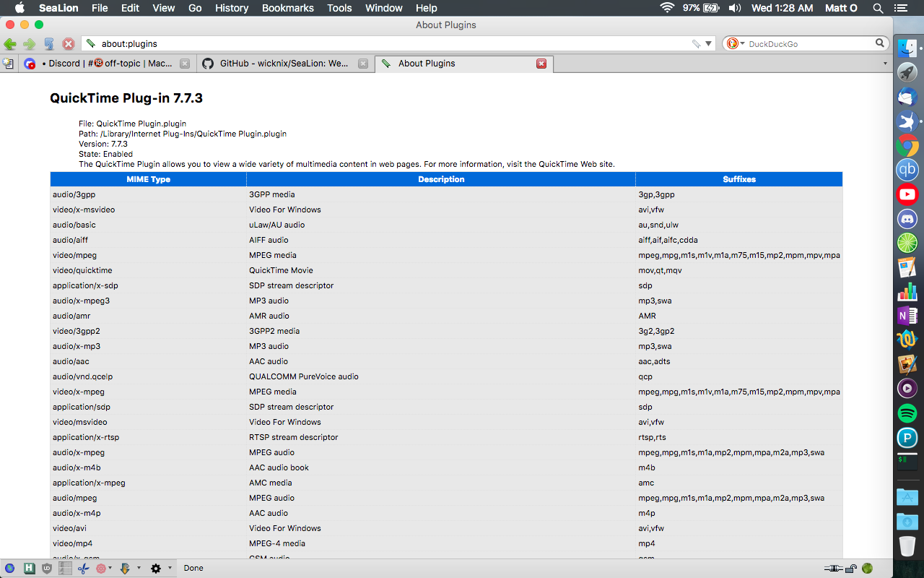Go forward with the green forward arrow
This screenshot has width=924, height=578.
(30, 44)
